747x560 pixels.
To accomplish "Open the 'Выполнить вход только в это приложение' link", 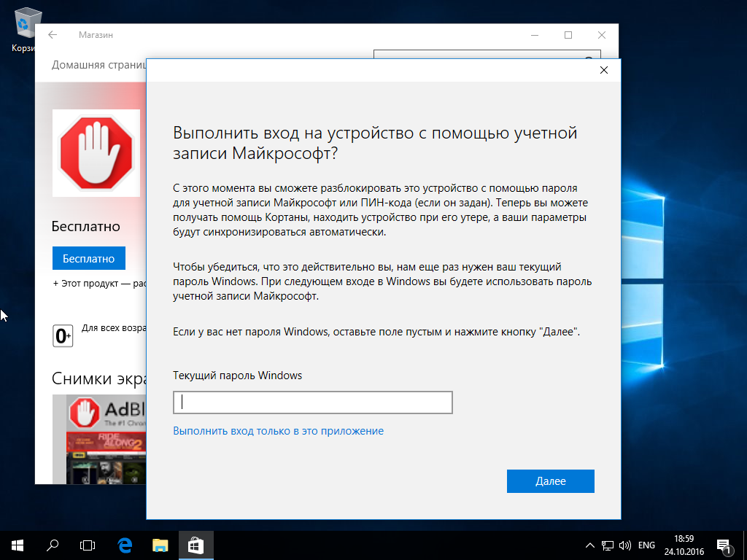I will (278, 431).
